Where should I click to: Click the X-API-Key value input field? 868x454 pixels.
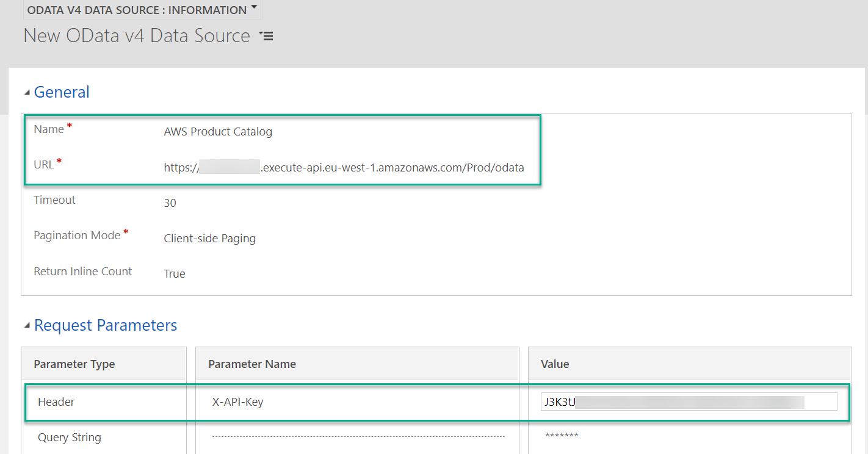tap(689, 401)
